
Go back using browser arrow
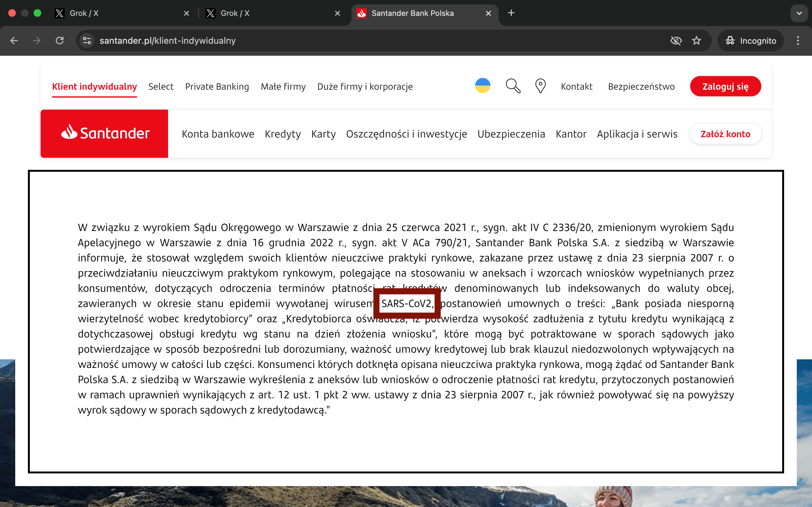14,41
